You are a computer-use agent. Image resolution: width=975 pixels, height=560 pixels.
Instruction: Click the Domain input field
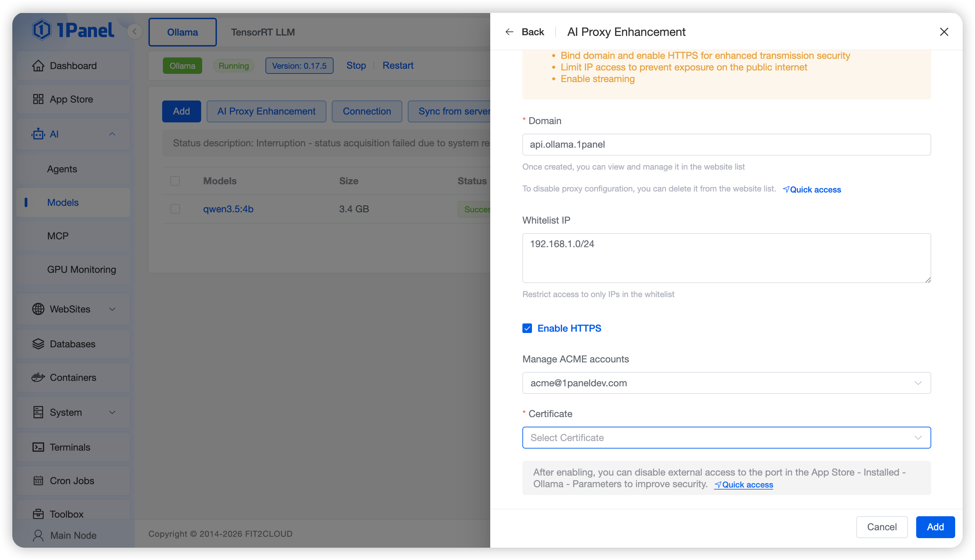click(726, 145)
